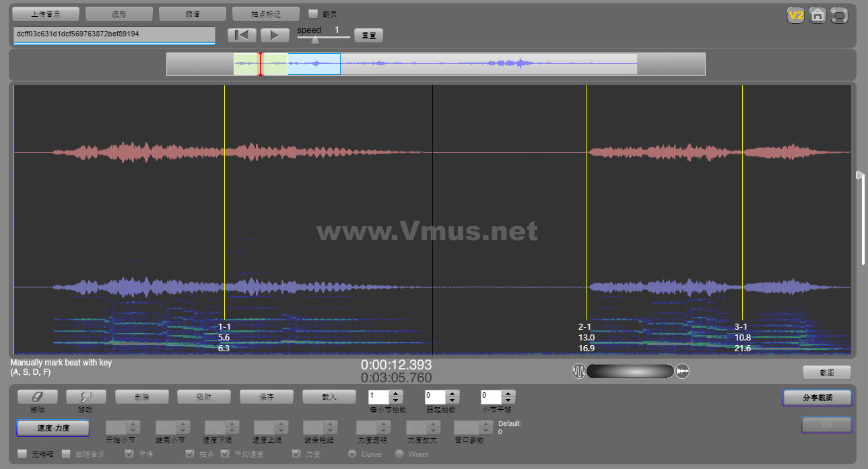Toggle the 力度 dynamics checkbox
868x469 pixels.
[296, 454]
